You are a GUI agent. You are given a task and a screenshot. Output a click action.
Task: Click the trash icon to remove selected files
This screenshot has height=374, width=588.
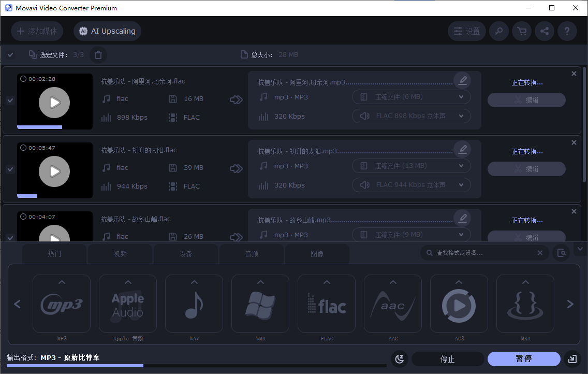pos(98,54)
